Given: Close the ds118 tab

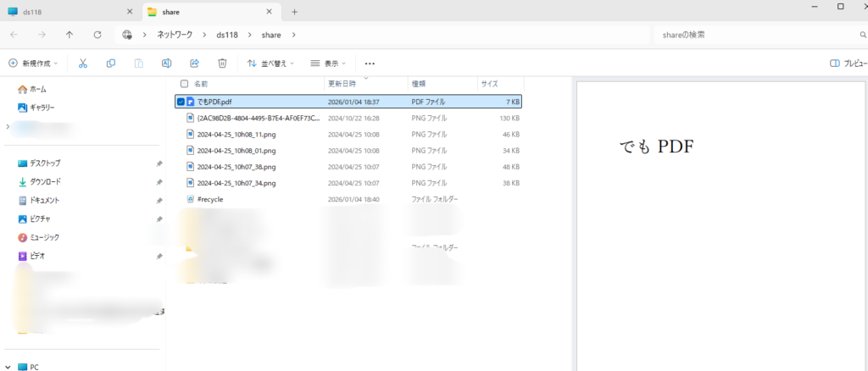Looking at the screenshot, I should tap(130, 12).
